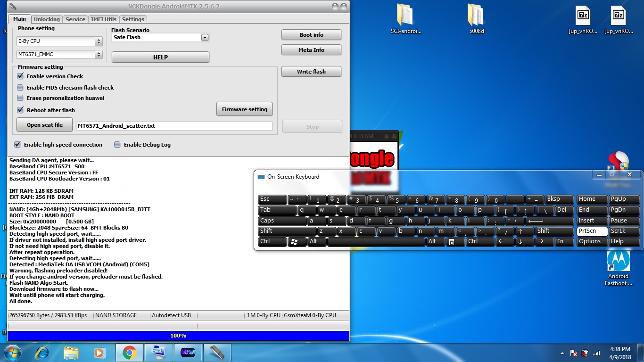Screen dimensions: 644x362
Task: Open Windows Media Player from the taskbar
Action: 99,352
